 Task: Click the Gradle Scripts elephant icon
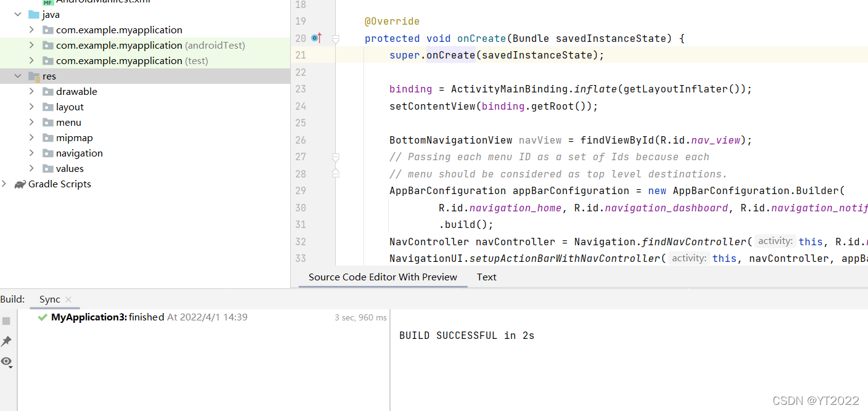pyautogui.click(x=20, y=184)
